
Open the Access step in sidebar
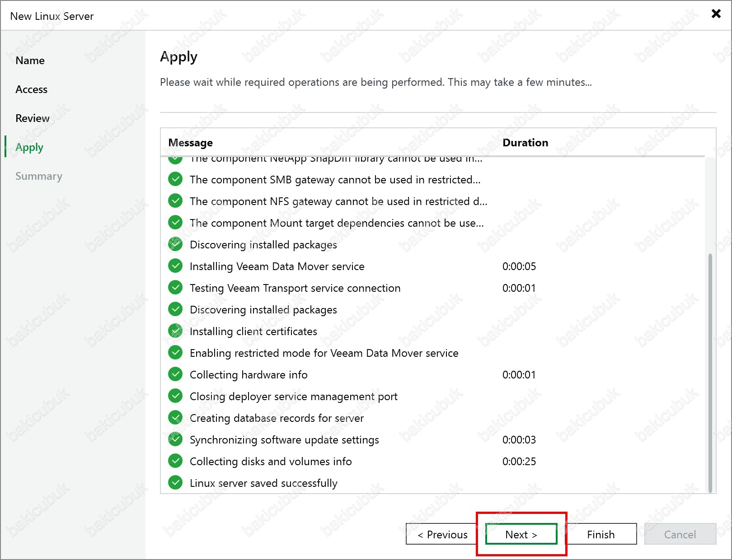[x=31, y=89]
